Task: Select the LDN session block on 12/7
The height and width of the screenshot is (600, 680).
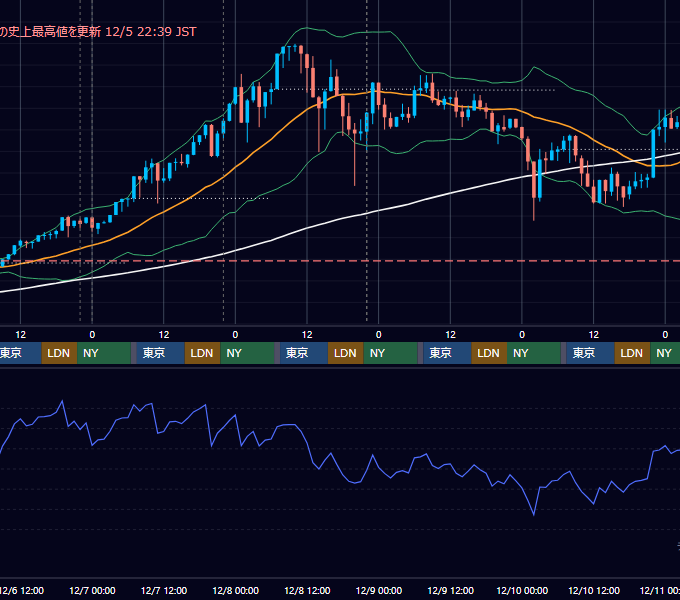Action: (203, 353)
